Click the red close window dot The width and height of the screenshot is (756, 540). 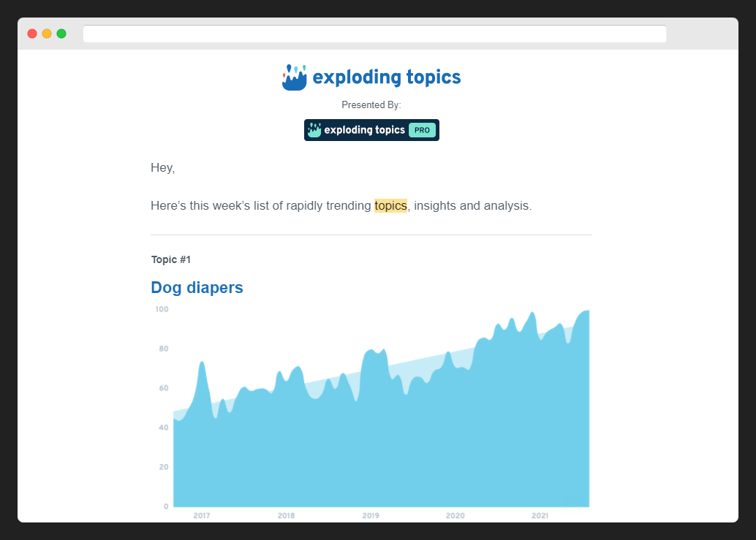pos(32,34)
